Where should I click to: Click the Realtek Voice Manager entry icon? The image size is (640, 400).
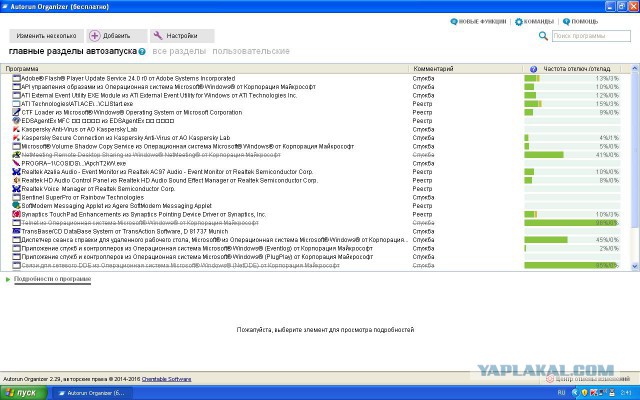(x=16, y=189)
